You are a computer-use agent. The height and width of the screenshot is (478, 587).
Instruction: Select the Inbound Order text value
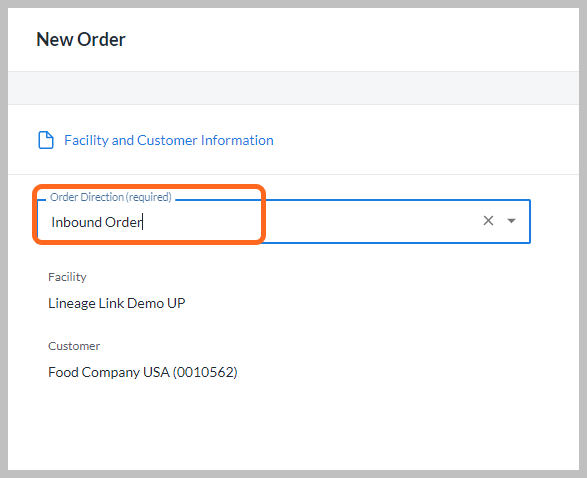pyautogui.click(x=97, y=222)
